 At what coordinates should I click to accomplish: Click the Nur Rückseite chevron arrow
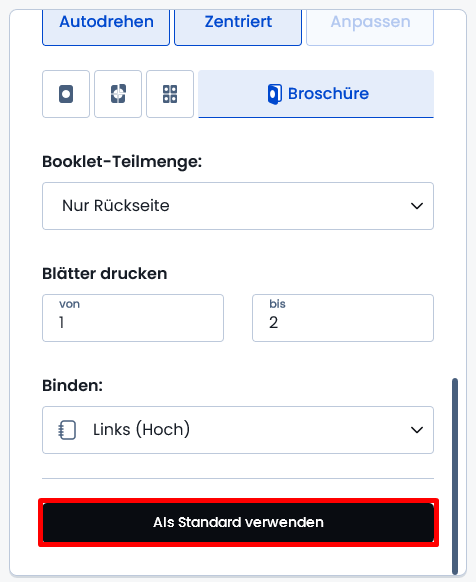click(417, 206)
